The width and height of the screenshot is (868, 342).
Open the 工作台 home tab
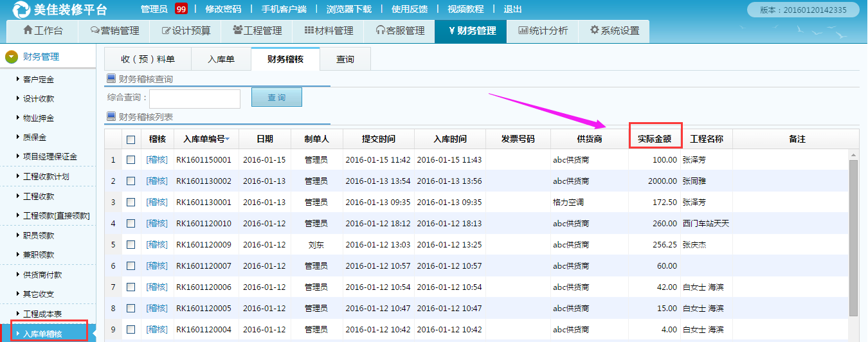pyautogui.click(x=42, y=31)
